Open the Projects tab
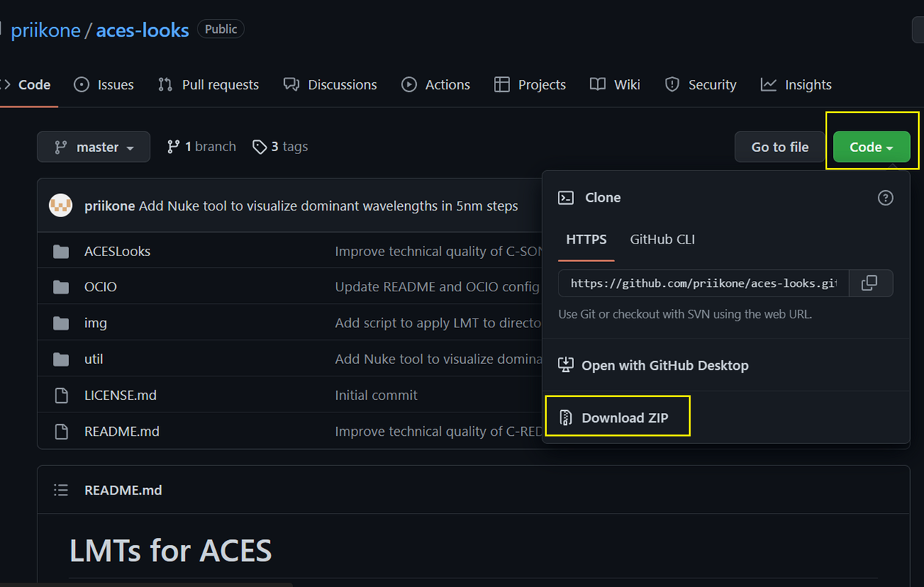924x587 pixels. pos(530,84)
